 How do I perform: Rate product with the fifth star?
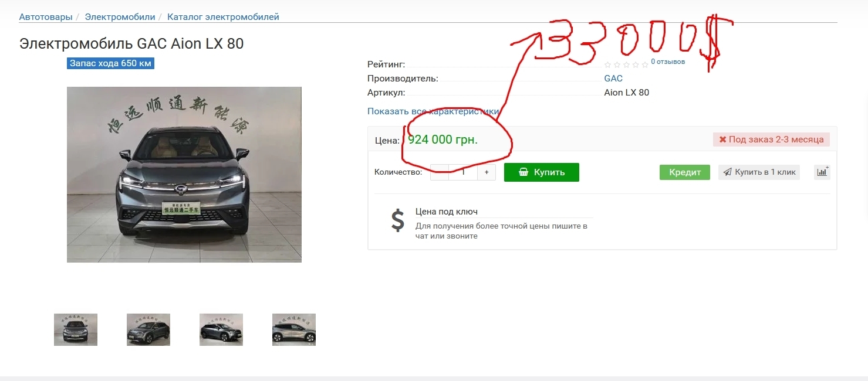coord(645,64)
